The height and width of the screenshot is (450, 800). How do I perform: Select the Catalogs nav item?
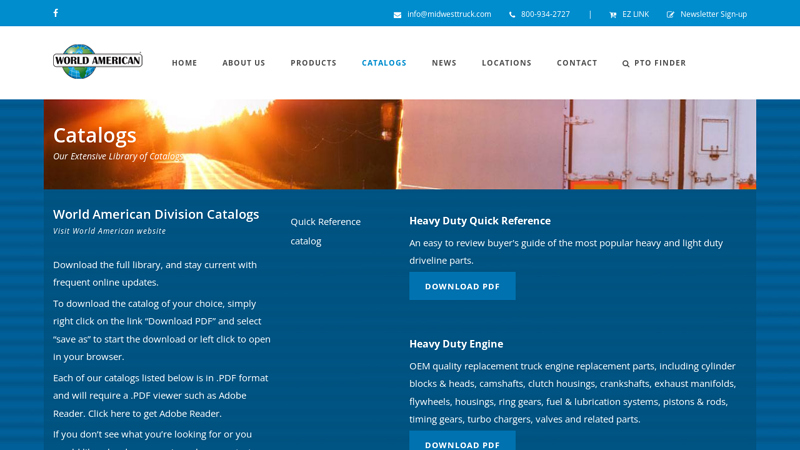point(384,63)
